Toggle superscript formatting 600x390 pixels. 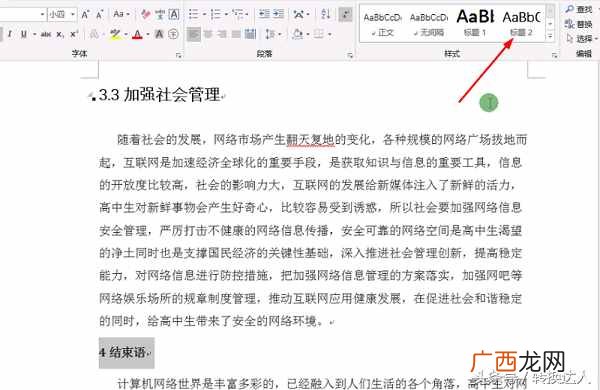click(x=74, y=34)
